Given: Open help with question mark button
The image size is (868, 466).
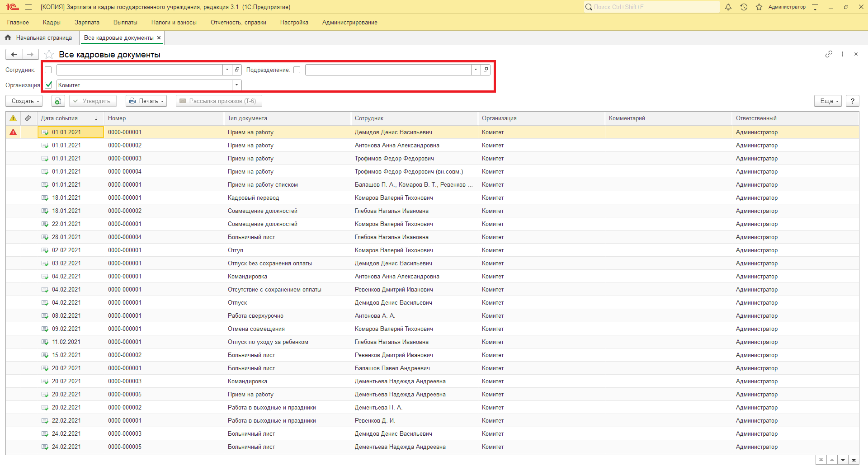Looking at the screenshot, I should pos(853,101).
